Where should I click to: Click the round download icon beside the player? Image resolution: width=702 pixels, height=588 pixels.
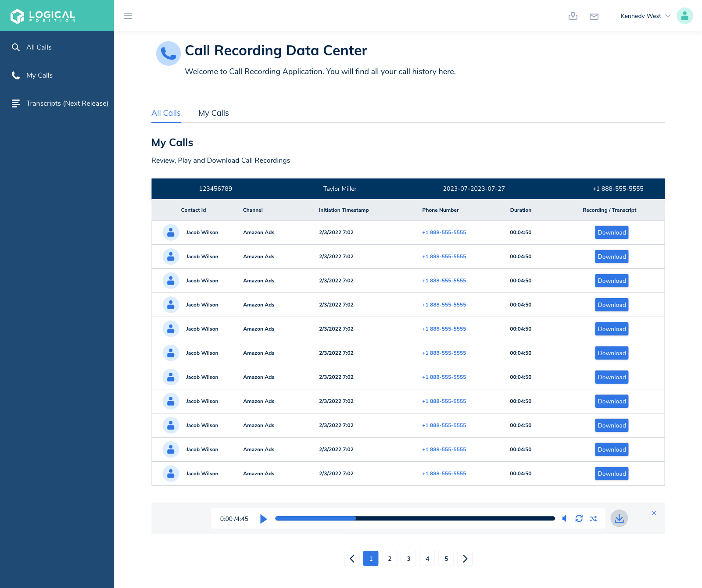coord(619,518)
